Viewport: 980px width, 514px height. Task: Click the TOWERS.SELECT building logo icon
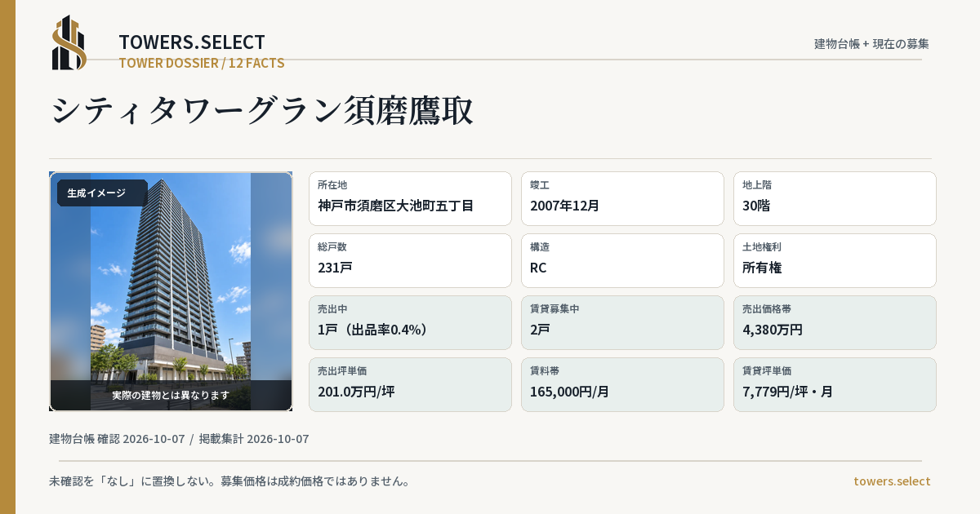pos(69,42)
